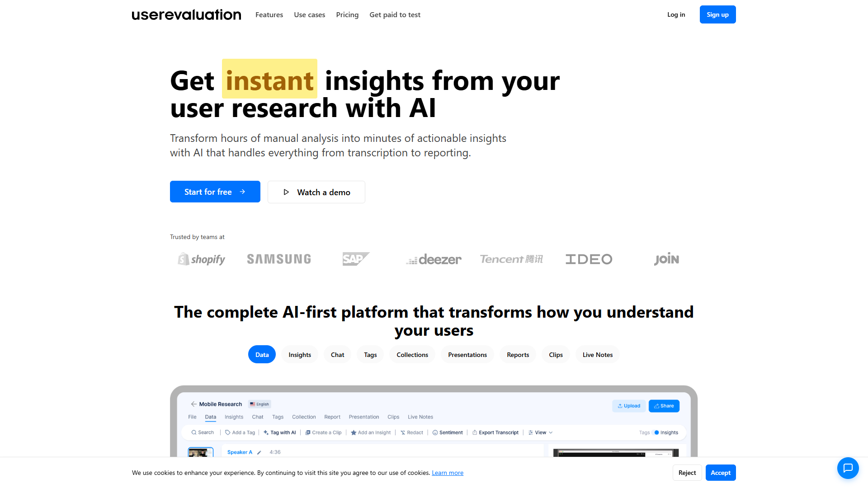Click the Add a Tag icon
This screenshot has width=868, height=488.
(228, 432)
